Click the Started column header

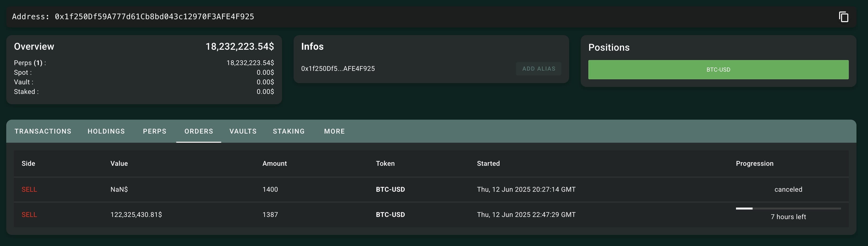[x=488, y=164]
